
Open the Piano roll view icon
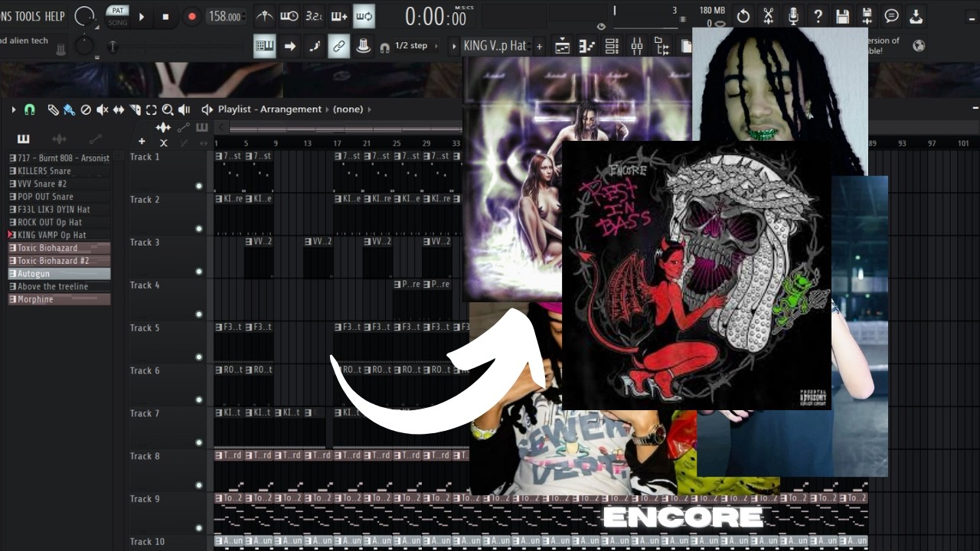coord(587,47)
